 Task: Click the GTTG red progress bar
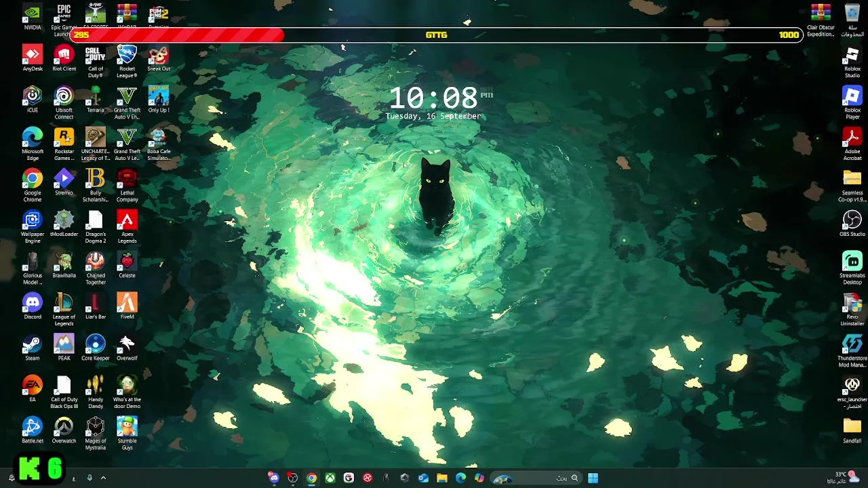point(437,35)
